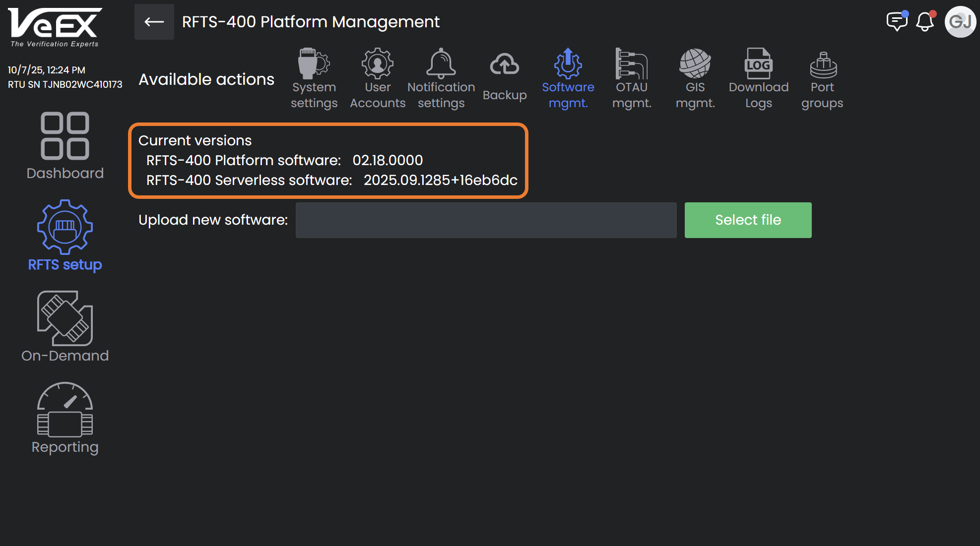Screen dimensions: 980x546
Task: Click serverless version 2025.09.1285+16eb6dc
Action: 441,180
